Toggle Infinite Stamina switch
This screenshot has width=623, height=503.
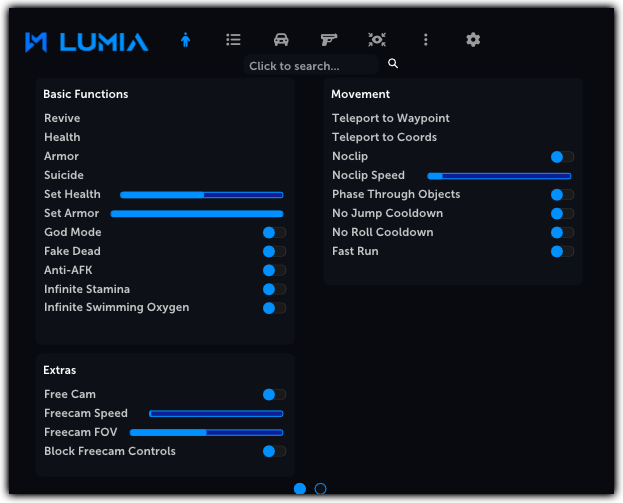pyautogui.click(x=274, y=289)
